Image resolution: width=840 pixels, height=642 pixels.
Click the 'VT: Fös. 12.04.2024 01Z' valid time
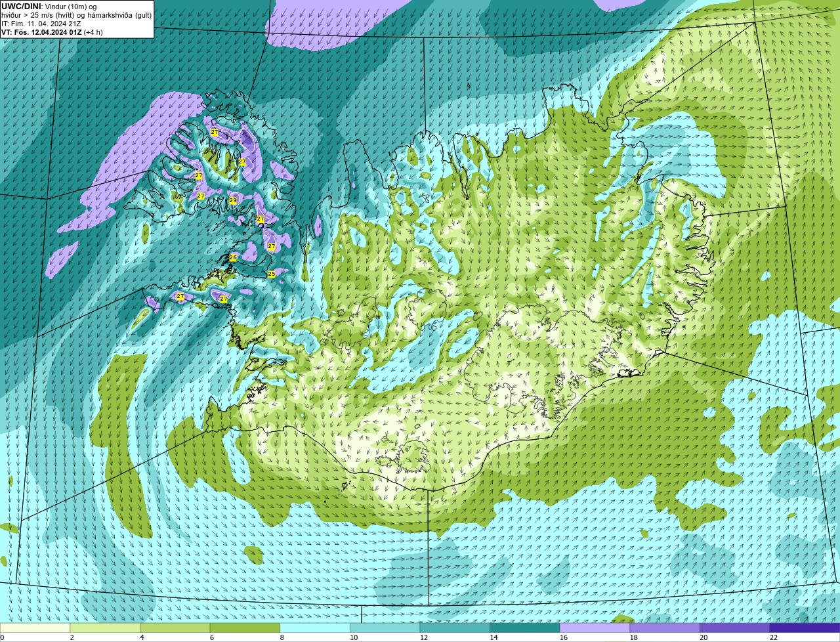(41, 32)
